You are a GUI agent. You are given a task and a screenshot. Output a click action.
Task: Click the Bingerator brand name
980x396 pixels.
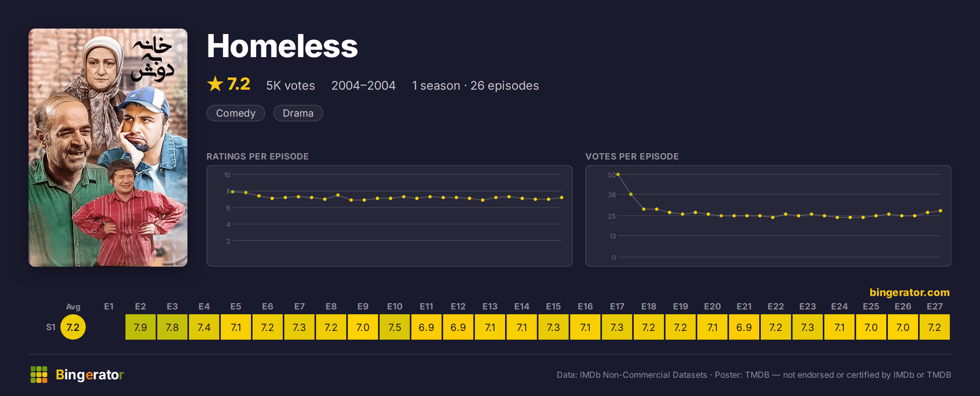(x=90, y=375)
